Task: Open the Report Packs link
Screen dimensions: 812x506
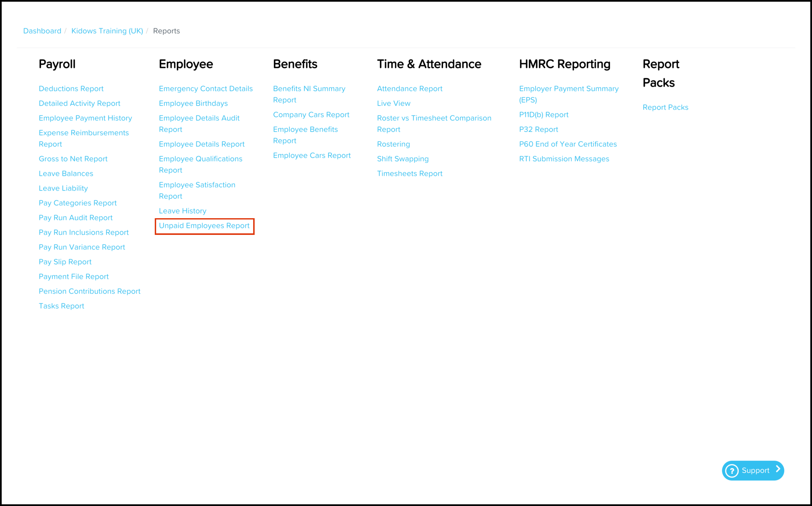Action: (665, 108)
